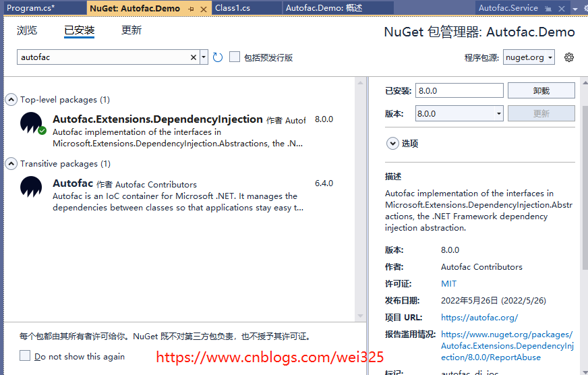The width and height of the screenshot is (588, 375).
Task: Check the Do not show this again box
Action: click(25, 355)
